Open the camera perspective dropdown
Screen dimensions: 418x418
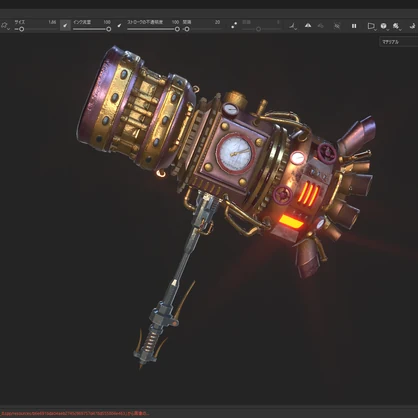(371, 26)
